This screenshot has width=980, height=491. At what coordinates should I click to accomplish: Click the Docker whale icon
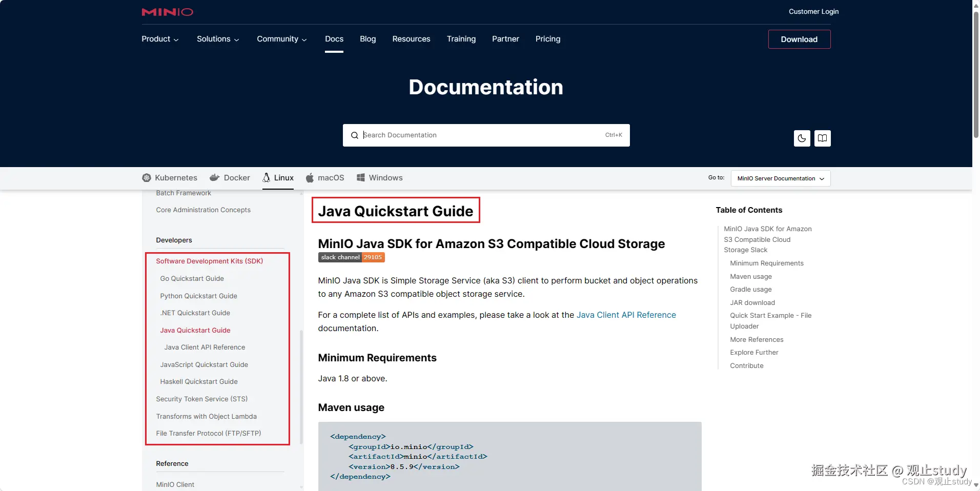click(x=214, y=177)
